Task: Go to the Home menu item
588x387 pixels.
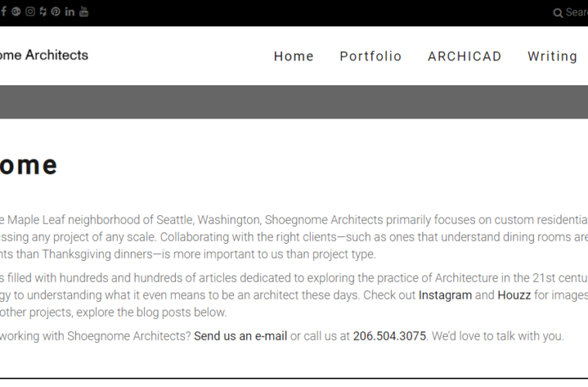Action: point(294,57)
